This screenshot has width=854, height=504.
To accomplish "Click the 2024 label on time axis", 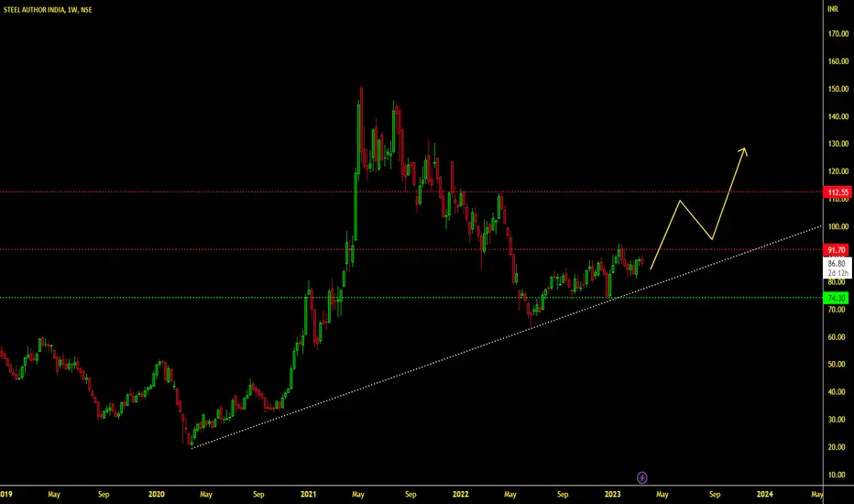I will point(764,494).
